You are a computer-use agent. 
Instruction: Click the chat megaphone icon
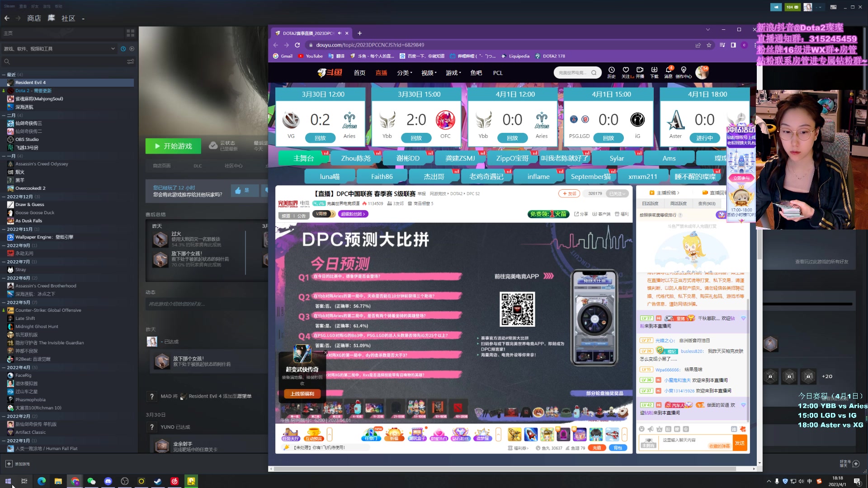pyautogui.click(x=651, y=429)
